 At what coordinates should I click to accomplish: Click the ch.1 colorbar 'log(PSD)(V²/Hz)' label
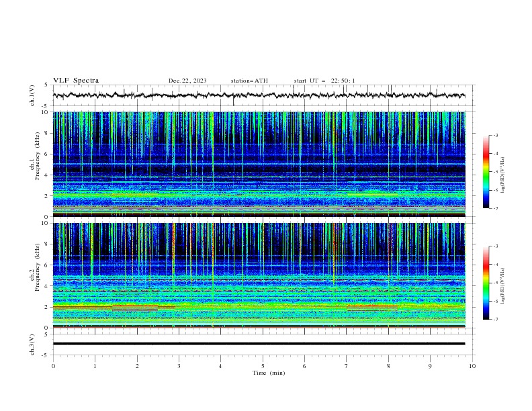pos(503,175)
